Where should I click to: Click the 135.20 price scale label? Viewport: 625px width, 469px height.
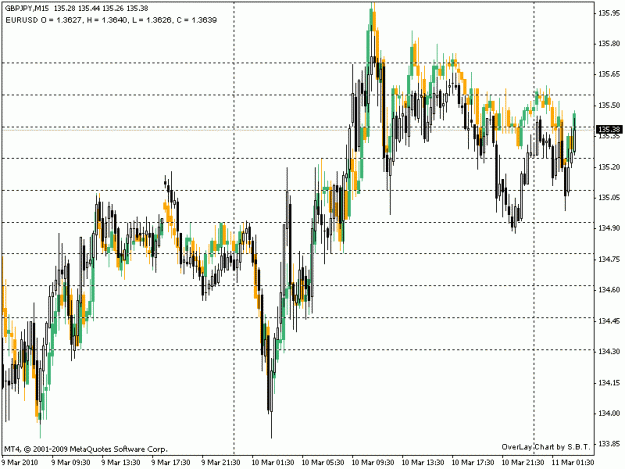(x=609, y=167)
